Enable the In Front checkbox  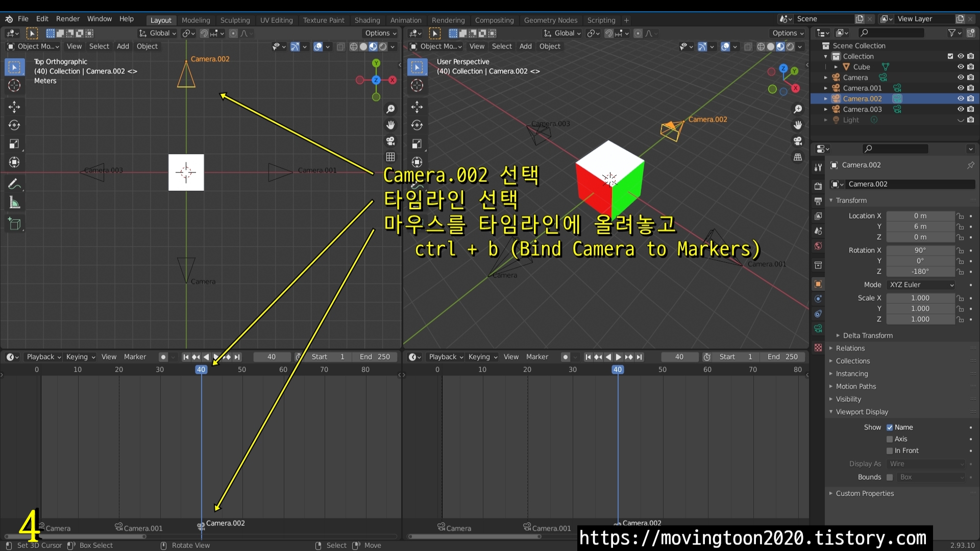pyautogui.click(x=890, y=451)
